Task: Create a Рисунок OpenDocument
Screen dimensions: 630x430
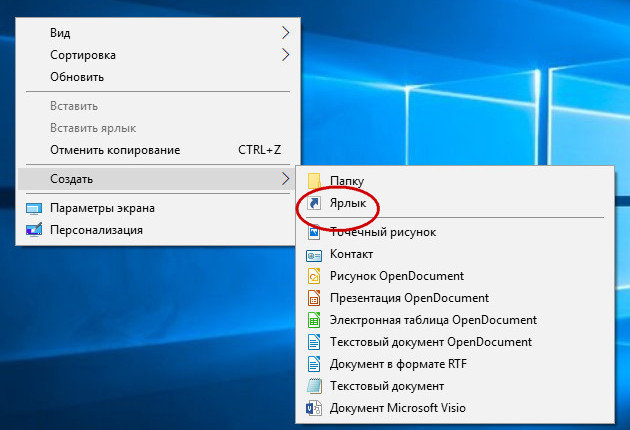Action: tap(455, 276)
